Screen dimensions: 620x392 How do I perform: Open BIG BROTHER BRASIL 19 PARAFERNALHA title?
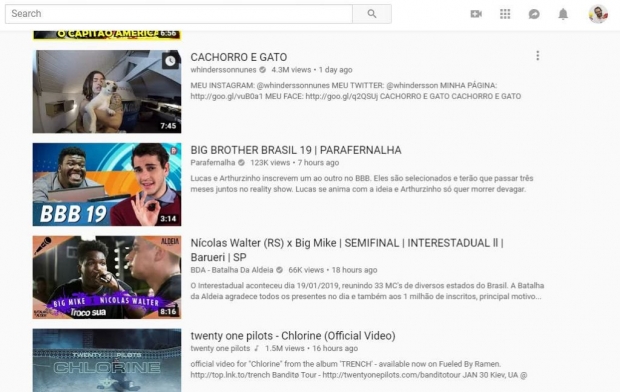coord(296,150)
